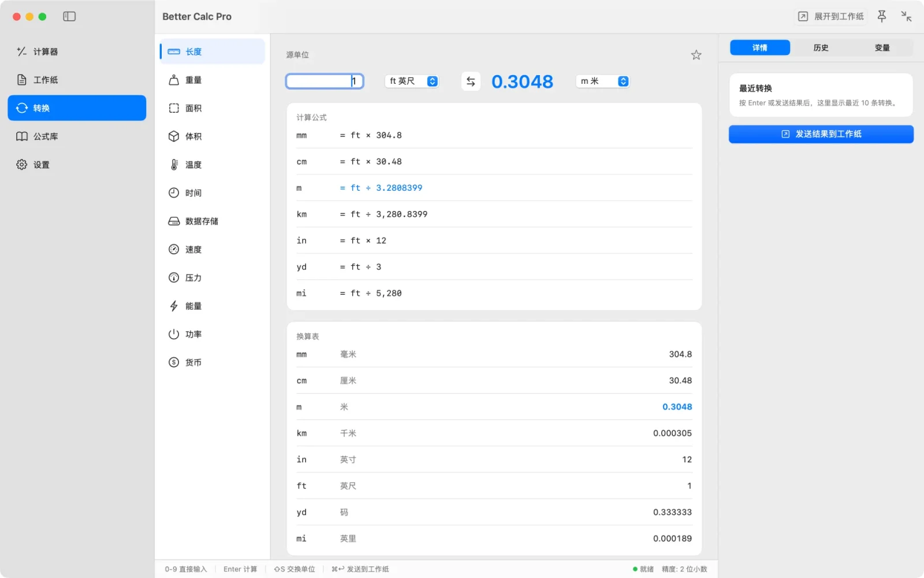Click the swap units arrows icon
Screen dimensions: 924x578
tap(471, 81)
